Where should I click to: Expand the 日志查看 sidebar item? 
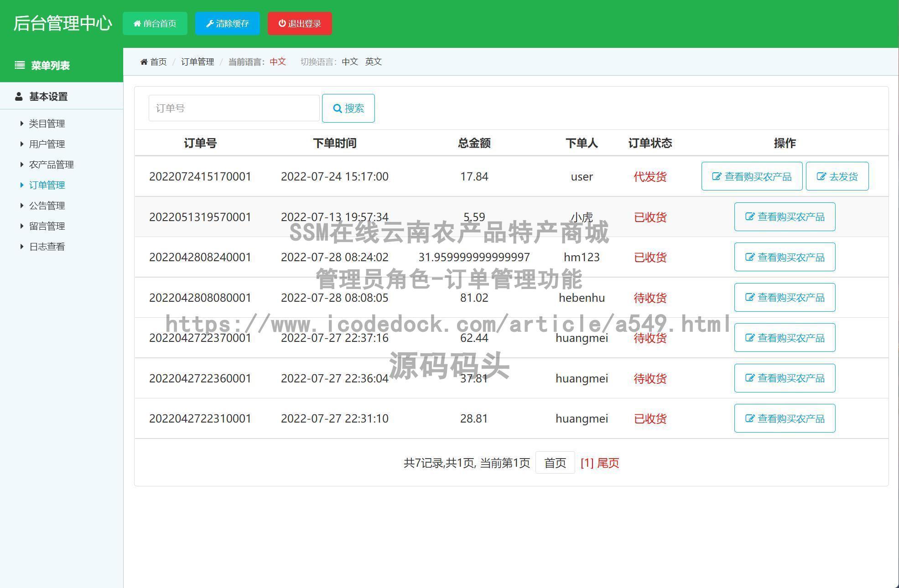(x=47, y=246)
